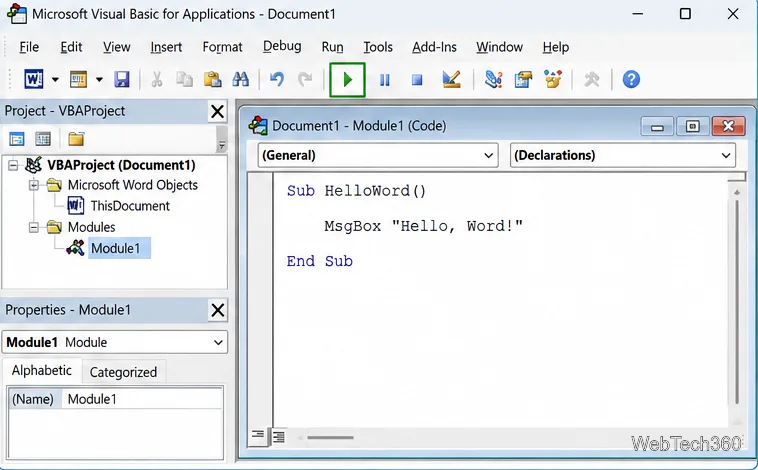Screen dimensions: 758x470
Task: Click the Break pause icon
Action: point(385,80)
